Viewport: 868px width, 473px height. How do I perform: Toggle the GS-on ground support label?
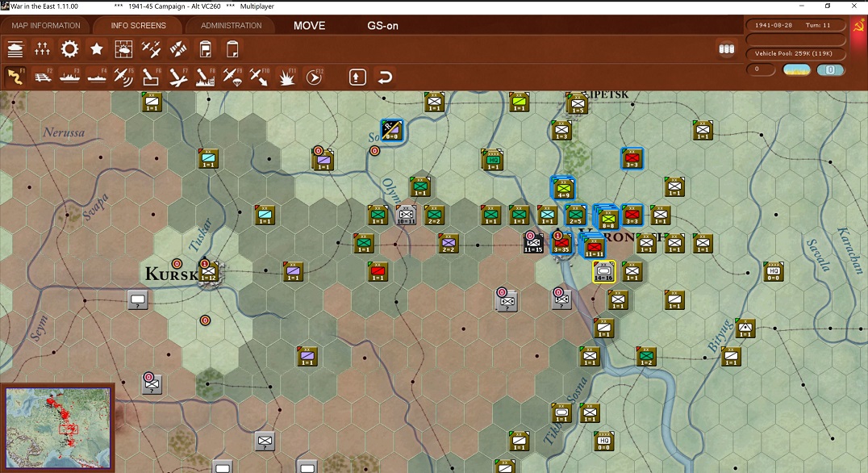[x=382, y=26]
